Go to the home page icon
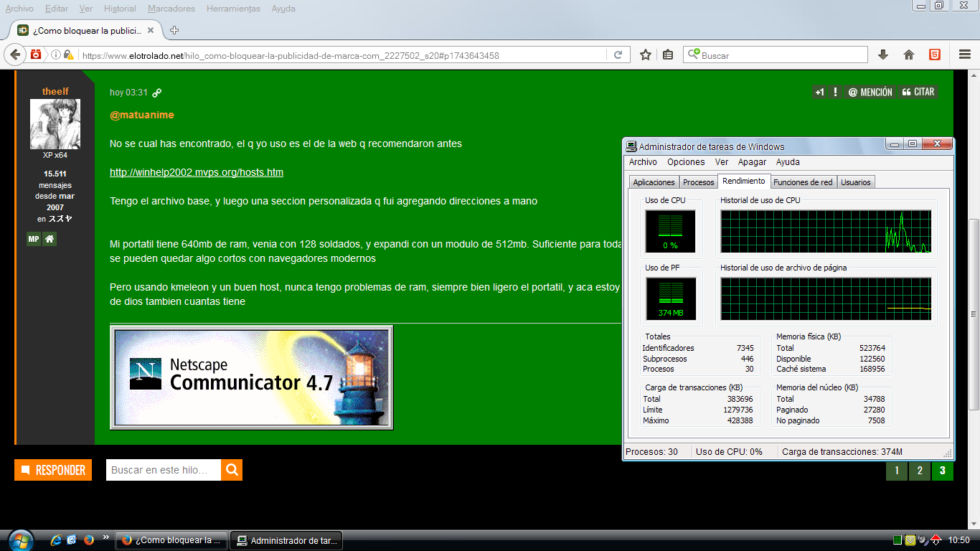This screenshot has width=980, height=551. pyautogui.click(x=909, y=55)
